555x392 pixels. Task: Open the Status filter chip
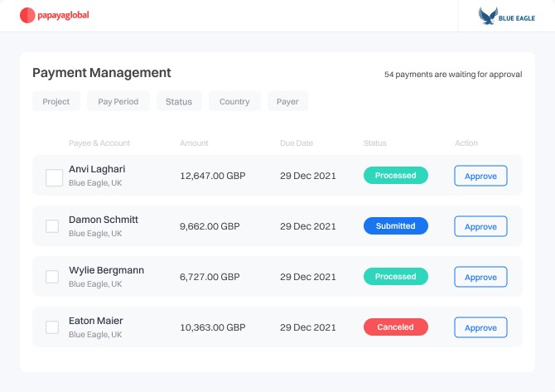coord(179,102)
